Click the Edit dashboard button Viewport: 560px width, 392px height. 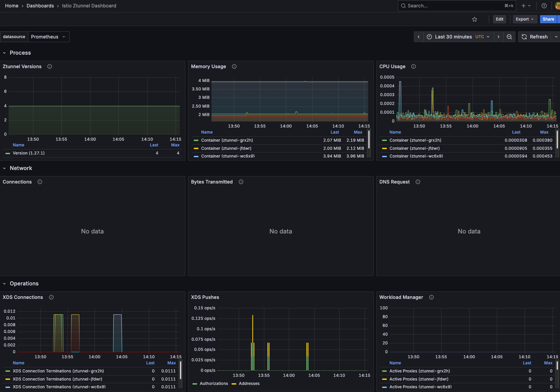pyautogui.click(x=500, y=19)
